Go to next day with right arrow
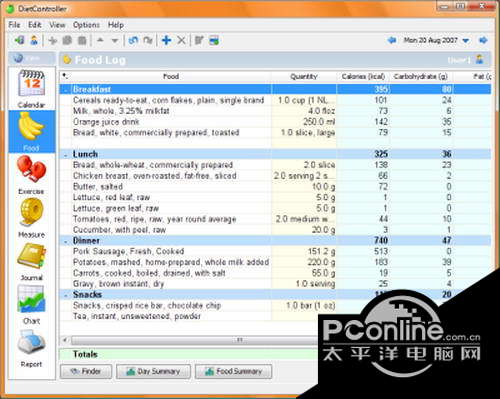500x399 pixels. pyautogui.click(x=483, y=40)
